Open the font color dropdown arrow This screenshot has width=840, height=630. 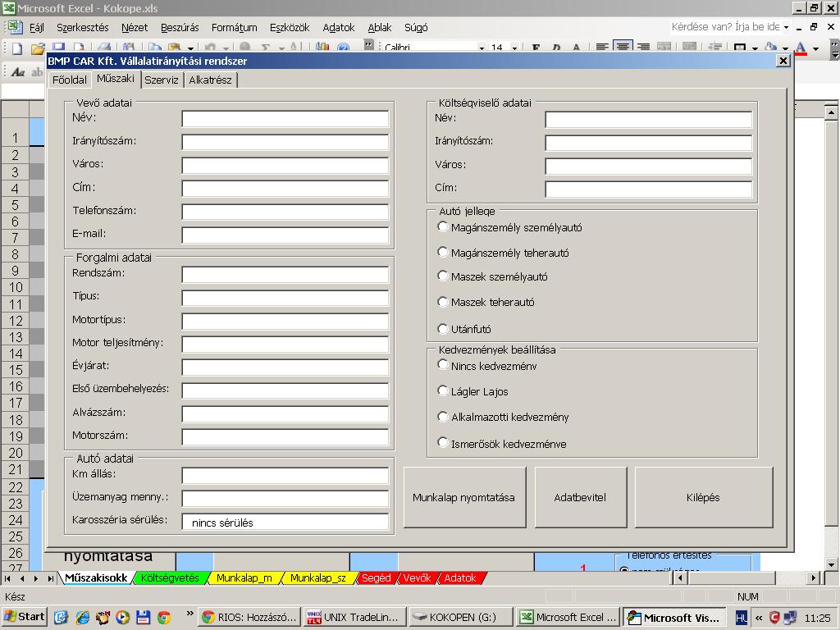pyautogui.click(x=815, y=48)
